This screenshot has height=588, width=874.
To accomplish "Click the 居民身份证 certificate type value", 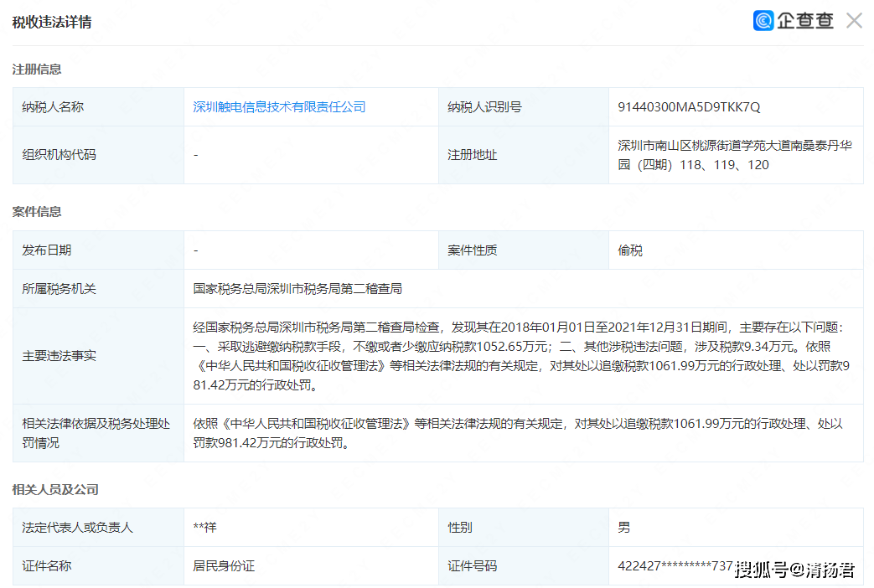I will click(x=224, y=566).
